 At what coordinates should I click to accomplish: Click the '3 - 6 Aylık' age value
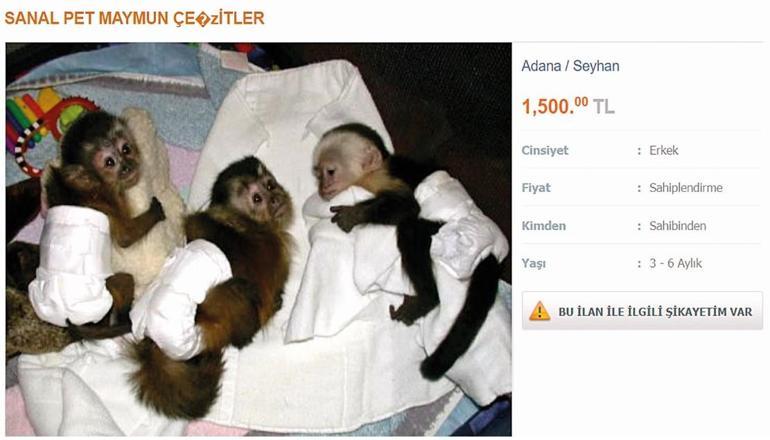(x=675, y=264)
